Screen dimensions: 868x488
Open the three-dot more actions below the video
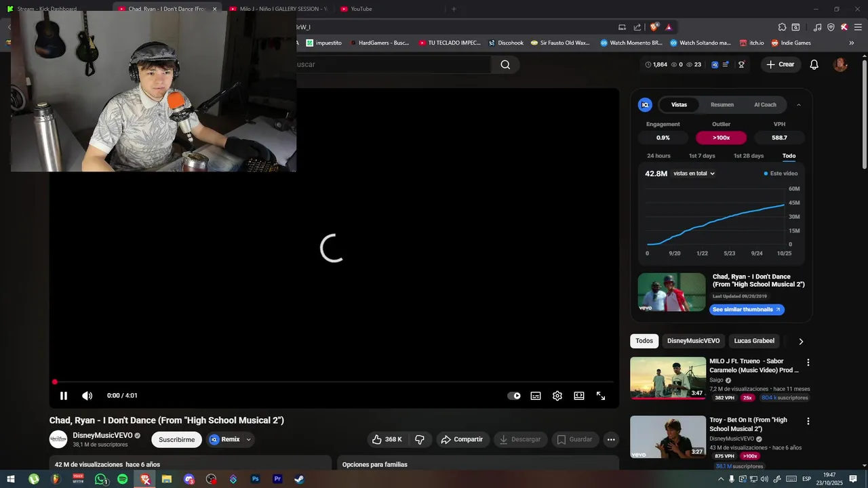pos(611,439)
